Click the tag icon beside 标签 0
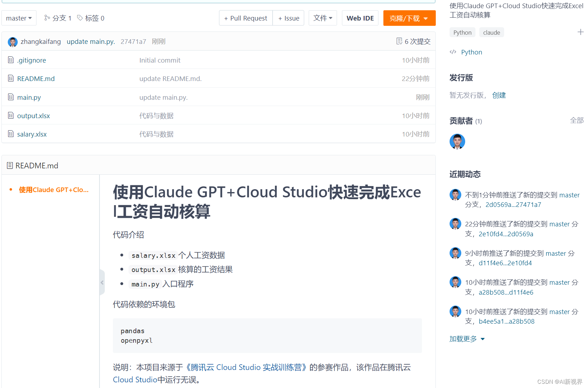The width and height of the screenshot is (588, 388). (80, 18)
